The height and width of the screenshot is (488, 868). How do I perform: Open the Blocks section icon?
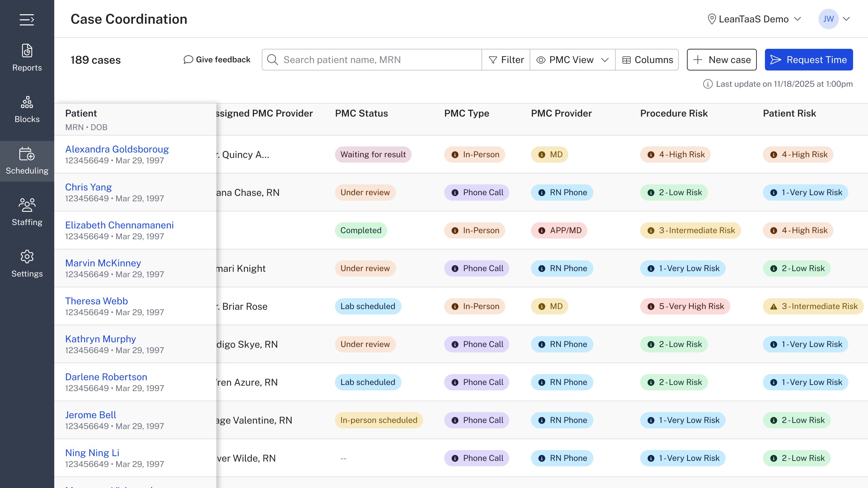pyautogui.click(x=27, y=102)
